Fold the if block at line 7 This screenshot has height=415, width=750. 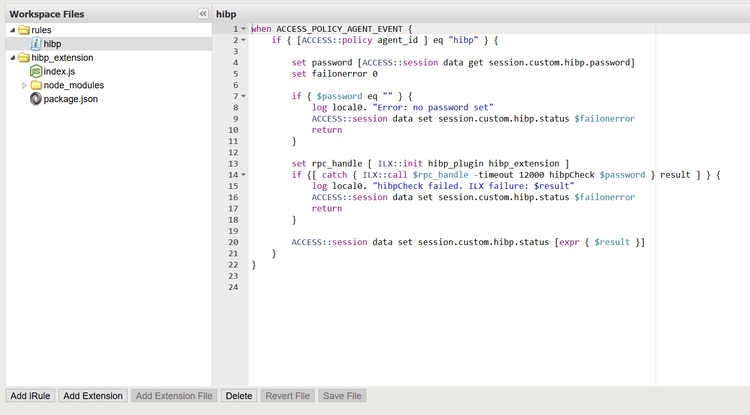point(243,96)
